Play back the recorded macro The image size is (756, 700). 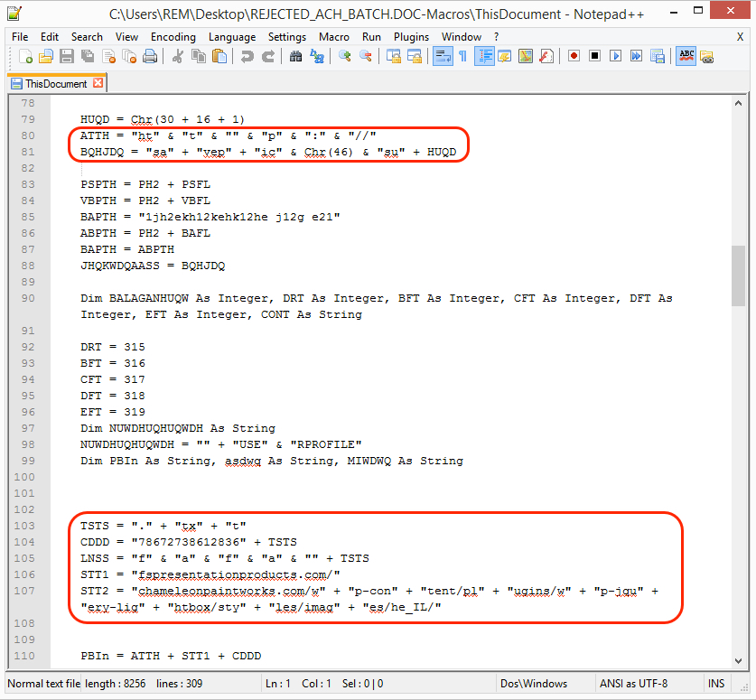coord(615,56)
